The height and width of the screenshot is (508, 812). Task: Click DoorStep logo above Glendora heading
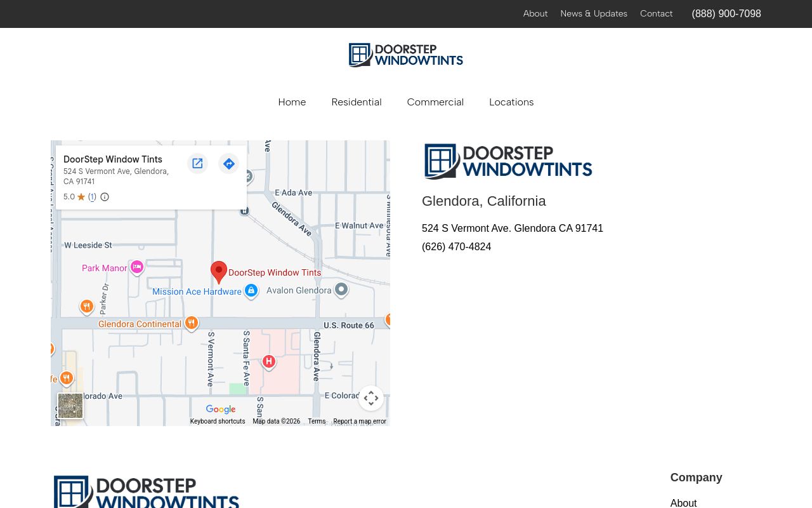click(508, 161)
